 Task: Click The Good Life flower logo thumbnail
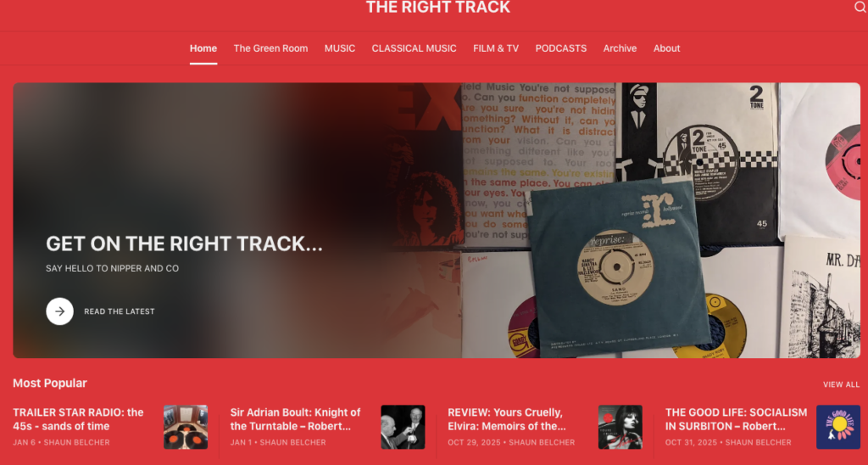[838, 427]
